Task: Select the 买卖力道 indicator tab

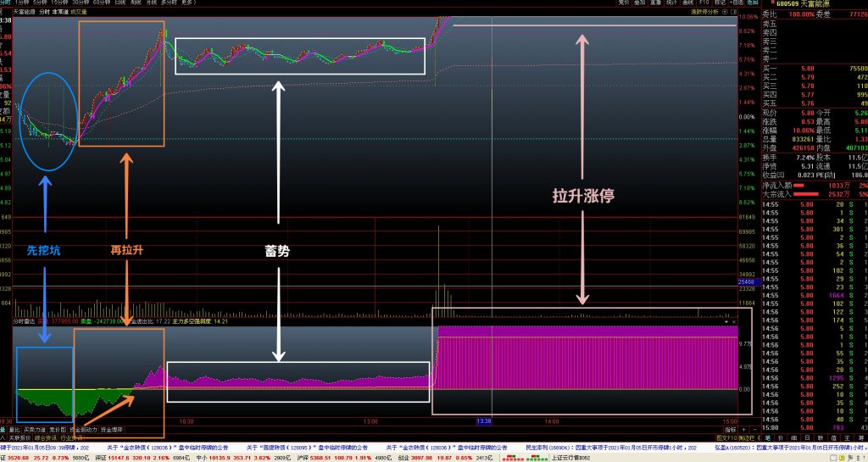Action: point(35,430)
